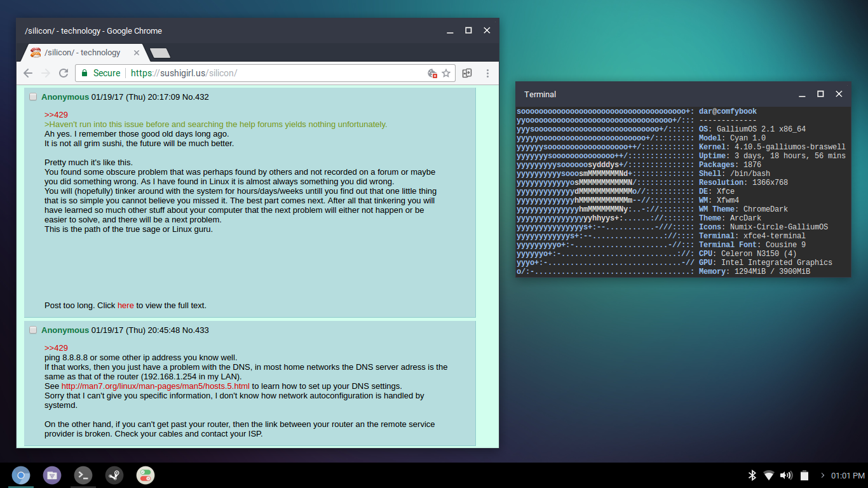Click 'here' to view the full post text
Viewport: 868px width, 488px height.
click(125, 306)
